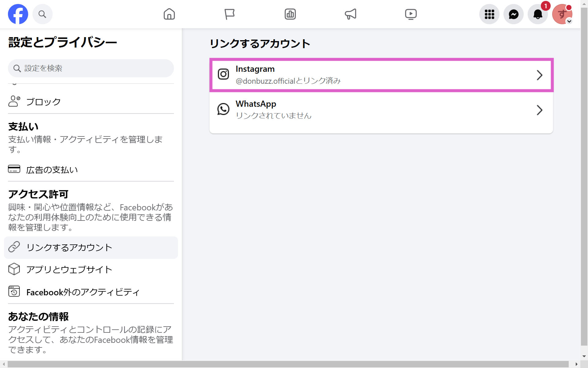Click the Ads megaphone icon
Viewport: 588px width, 368px height.
pyautogui.click(x=350, y=14)
